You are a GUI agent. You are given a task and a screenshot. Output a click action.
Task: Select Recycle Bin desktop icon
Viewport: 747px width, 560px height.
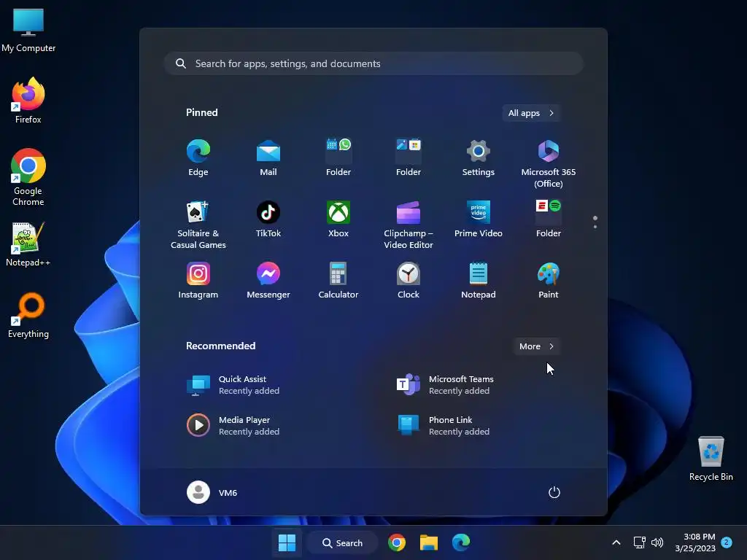[x=711, y=458]
